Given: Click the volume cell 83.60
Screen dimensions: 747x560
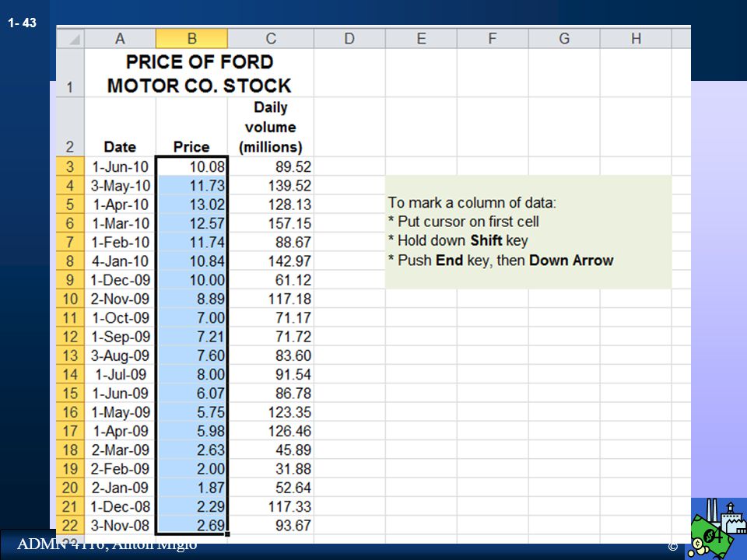Looking at the screenshot, I should (x=271, y=355).
